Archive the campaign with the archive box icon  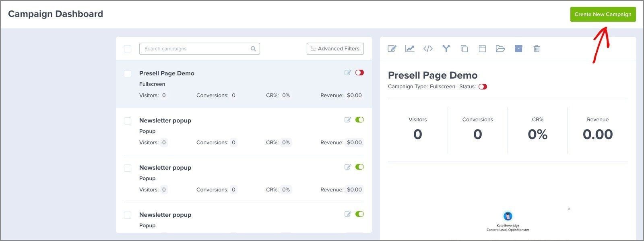[518, 49]
